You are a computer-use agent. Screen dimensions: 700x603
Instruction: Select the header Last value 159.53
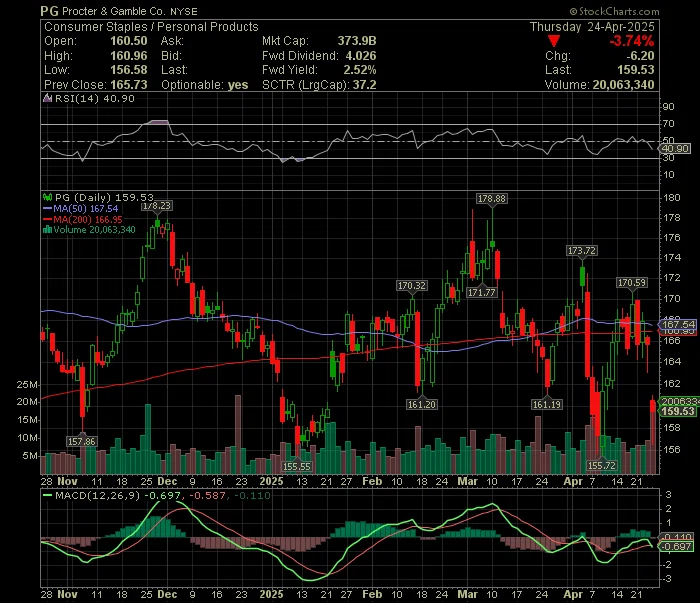[x=636, y=70]
